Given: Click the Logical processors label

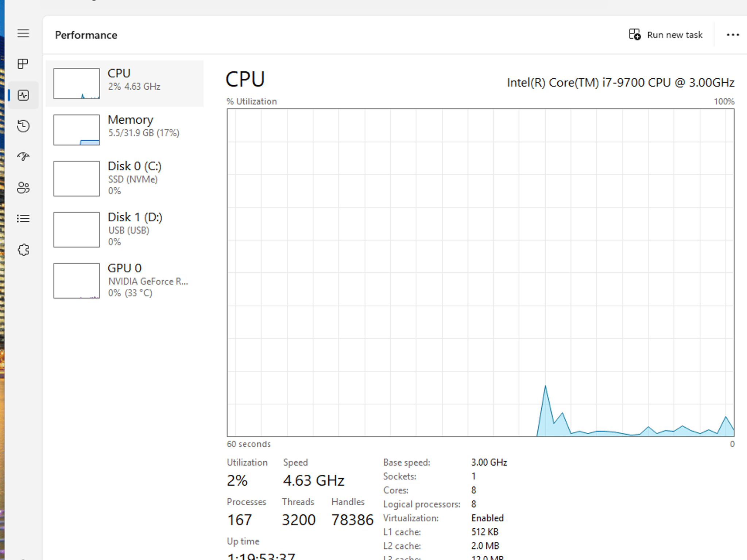Looking at the screenshot, I should tap(422, 504).
